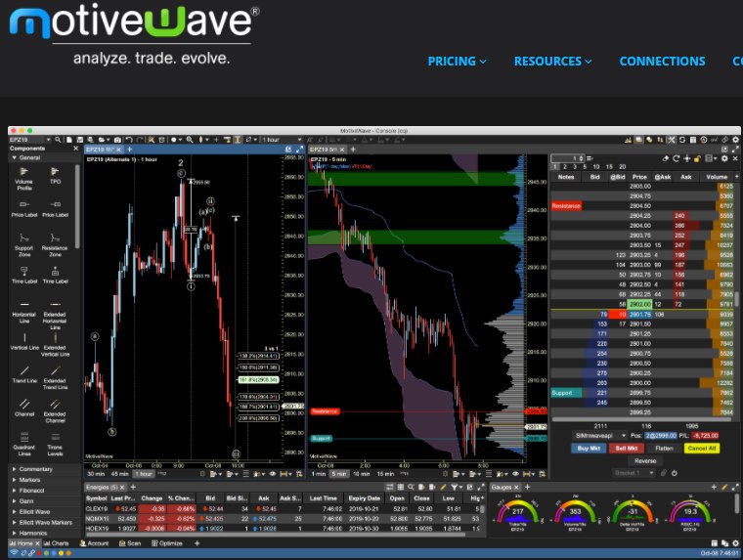
Task: Click the yellow Cancel All button
Action: click(702, 449)
